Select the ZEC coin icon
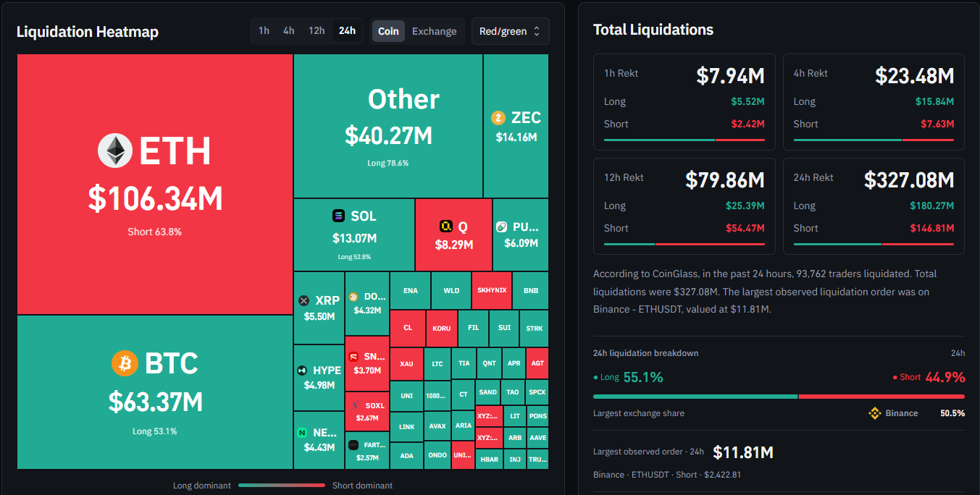 click(x=498, y=118)
